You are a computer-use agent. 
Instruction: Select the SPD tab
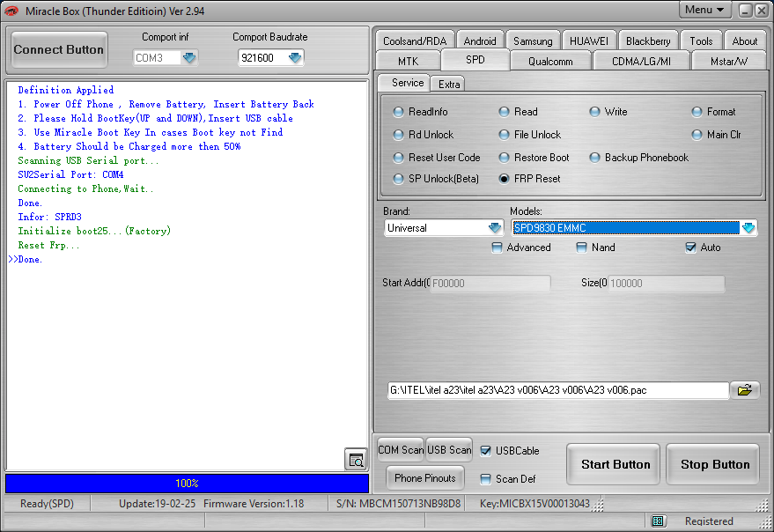(475, 60)
